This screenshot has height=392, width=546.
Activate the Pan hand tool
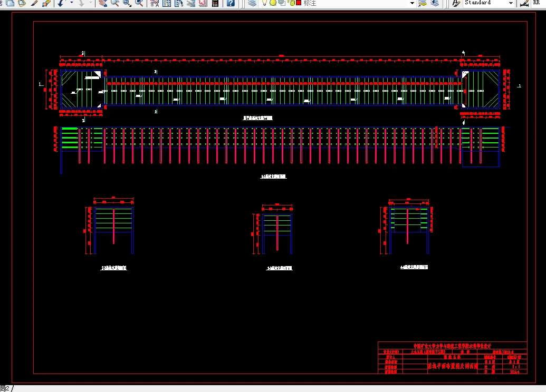pyautogui.click(x=103, y=3)
